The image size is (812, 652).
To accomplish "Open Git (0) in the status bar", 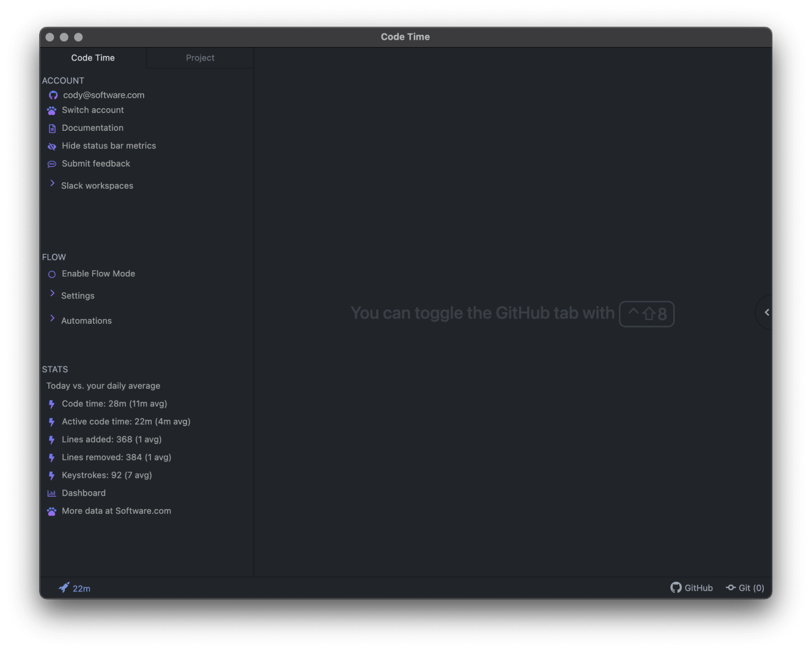I will tap(745, 587).
